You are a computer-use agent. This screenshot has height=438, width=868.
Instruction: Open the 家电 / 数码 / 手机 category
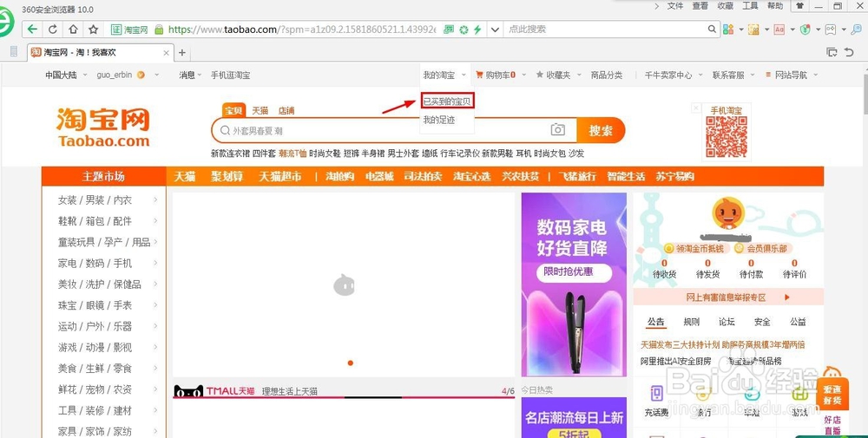[x=95, y=264]
